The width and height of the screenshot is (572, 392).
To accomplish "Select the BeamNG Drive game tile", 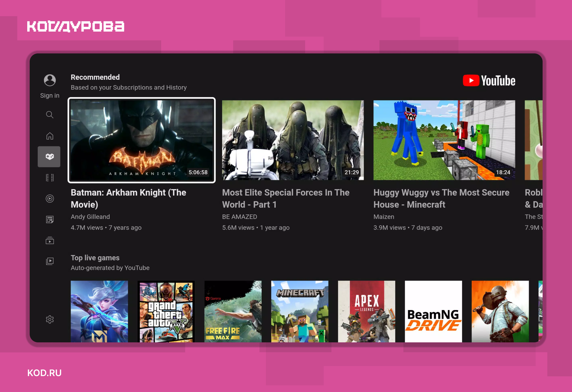I will pos(433,311).
